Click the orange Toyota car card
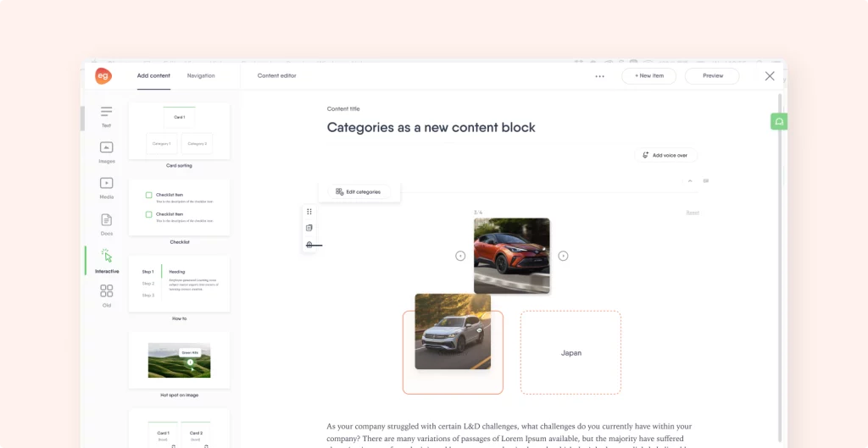The width and height of the screenshot is (868, 448). [x=512, y=256]
